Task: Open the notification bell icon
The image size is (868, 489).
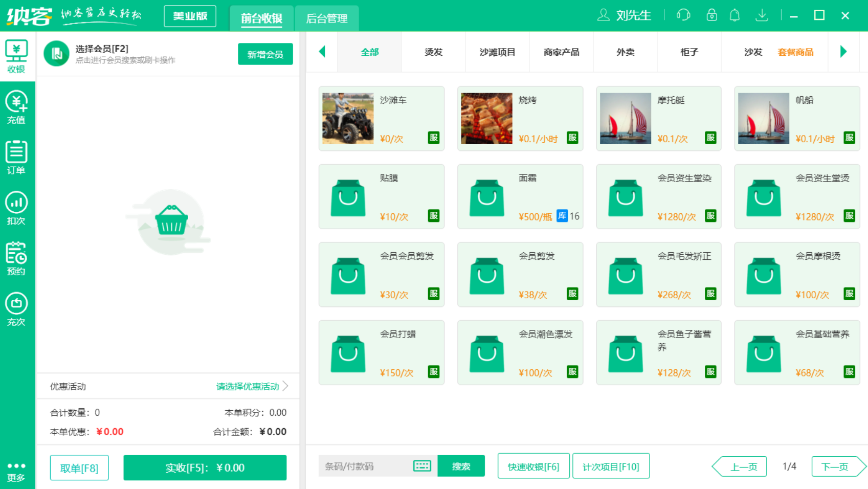Action: click(735, 15)
